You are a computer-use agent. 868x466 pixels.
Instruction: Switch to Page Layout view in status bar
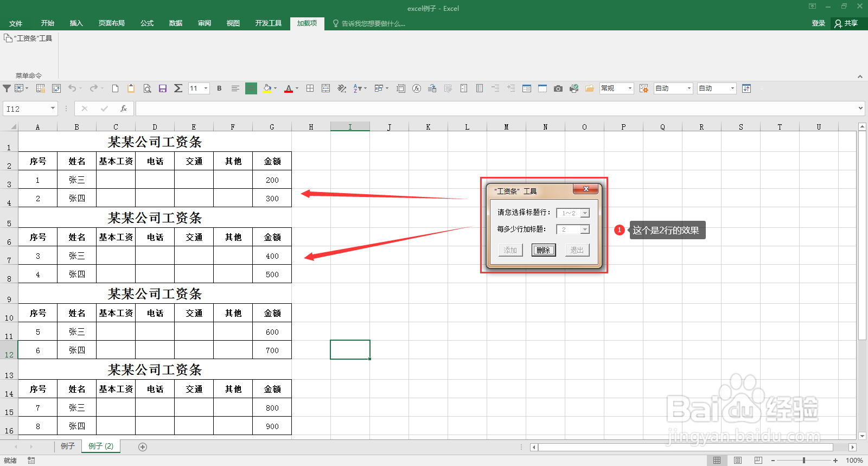738,461
